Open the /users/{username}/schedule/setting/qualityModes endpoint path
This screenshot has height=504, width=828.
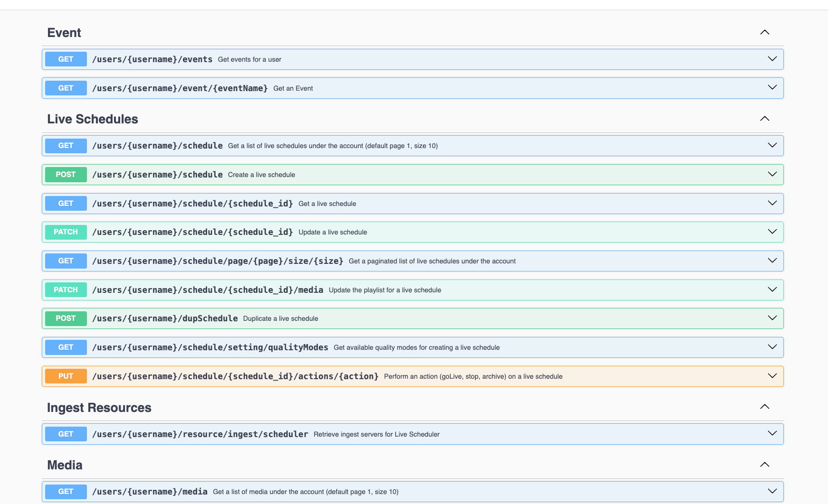coord(210,347)
